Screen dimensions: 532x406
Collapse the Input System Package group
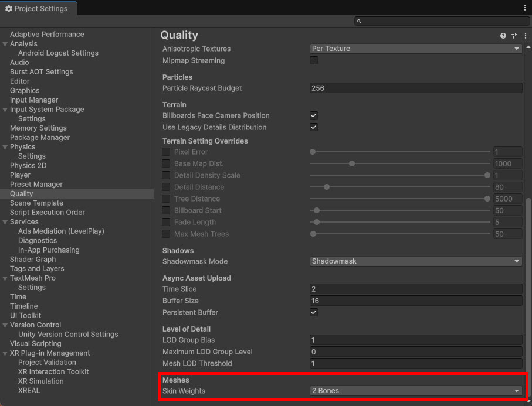point(5,110)
